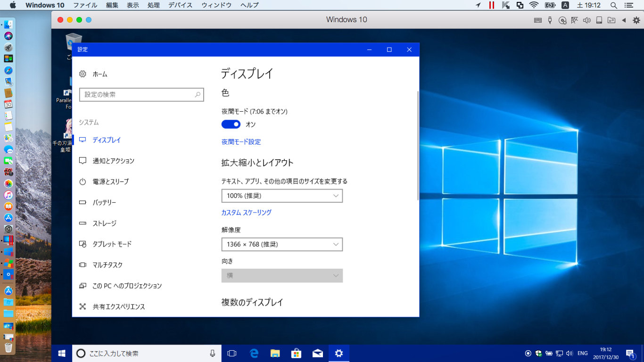The width and height of the screenshot is (644, 362).
Task: Click the Windows tray network icon
Action: click(559, 353)
